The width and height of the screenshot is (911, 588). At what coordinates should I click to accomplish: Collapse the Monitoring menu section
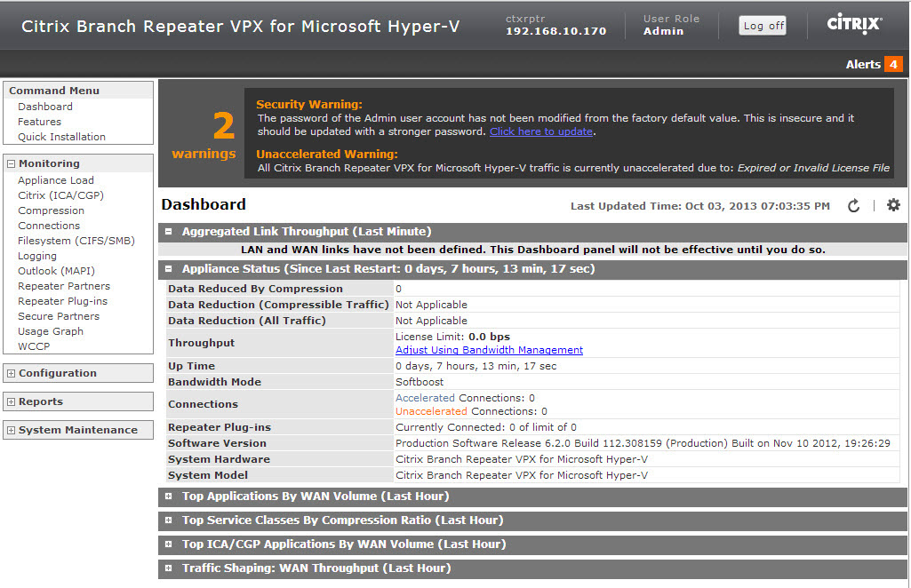11,163
